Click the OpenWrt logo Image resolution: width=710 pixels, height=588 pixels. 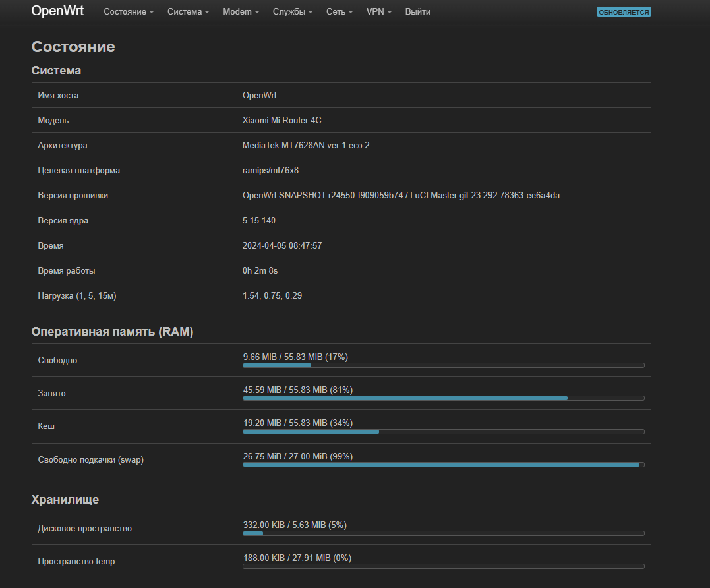(x=57, y=11)
